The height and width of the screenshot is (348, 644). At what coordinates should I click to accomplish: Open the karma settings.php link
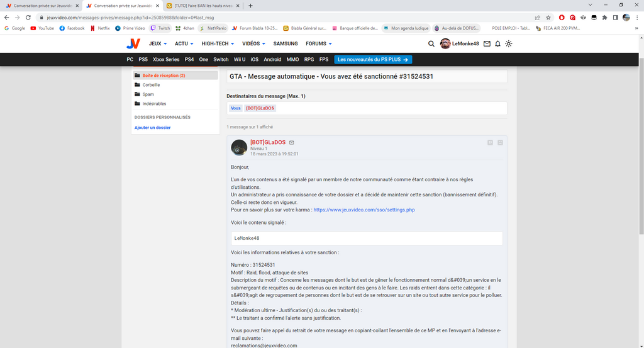click(x=364, y=210)
